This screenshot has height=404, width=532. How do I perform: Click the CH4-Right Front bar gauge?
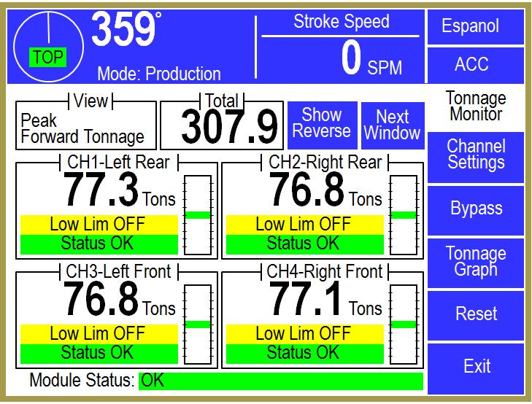pyautogui.click(x=403, y=323)
